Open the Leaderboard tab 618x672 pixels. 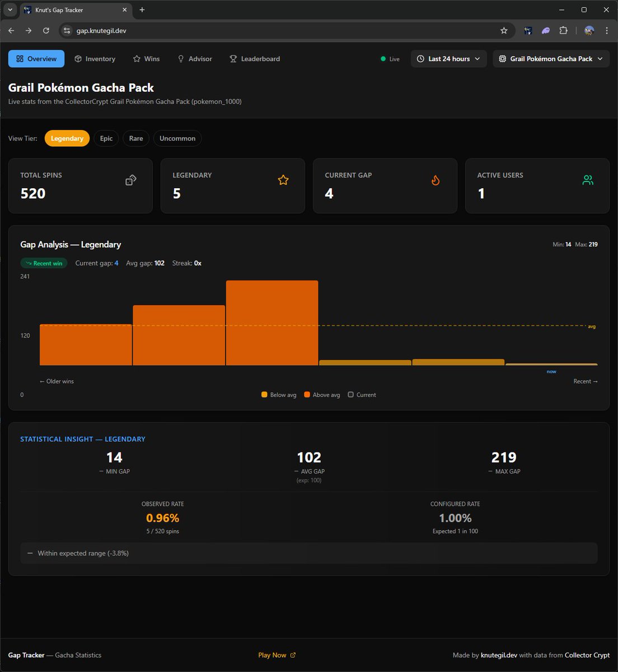point(255,59)
